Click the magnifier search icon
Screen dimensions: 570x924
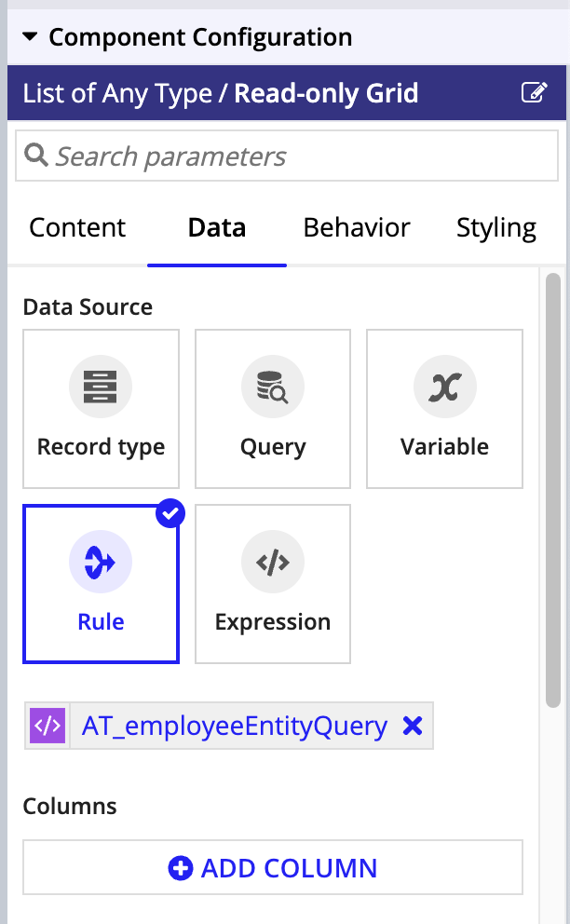(36, 156)
